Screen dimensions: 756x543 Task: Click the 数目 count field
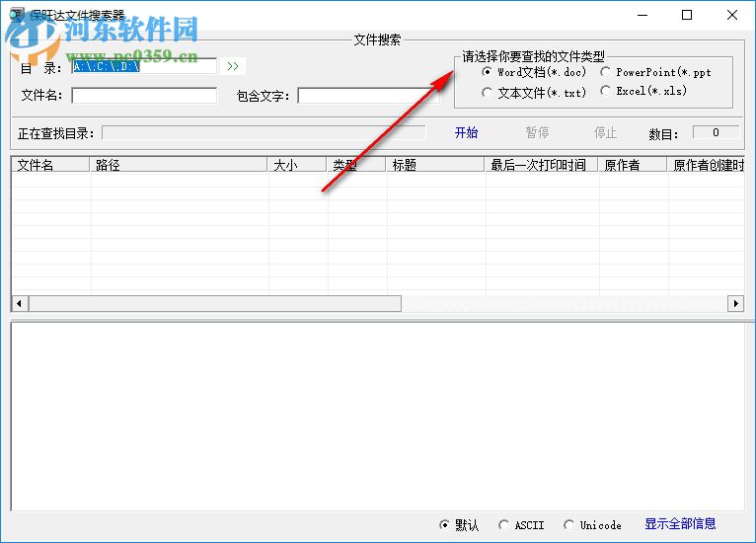pos(716,132)
